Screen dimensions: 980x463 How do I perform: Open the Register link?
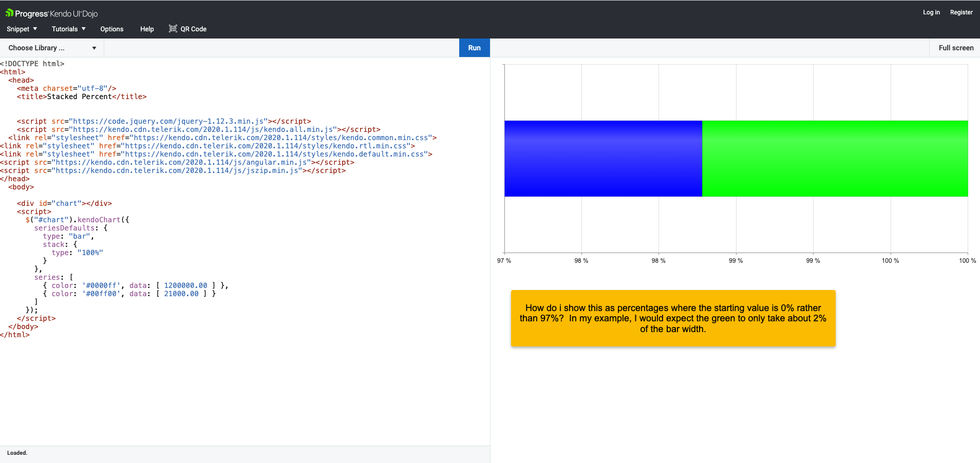click(961, 12)
